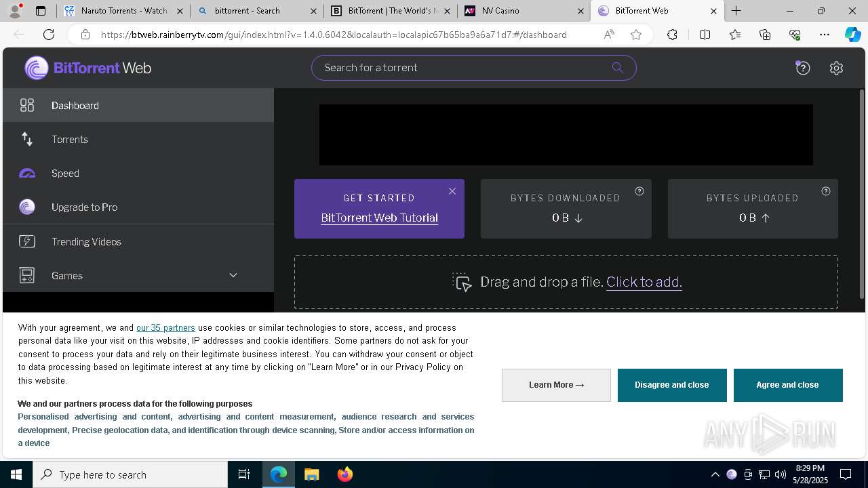
Task: Open the Extensions menu
Action: pyautogui.click(x=672, y=35)
